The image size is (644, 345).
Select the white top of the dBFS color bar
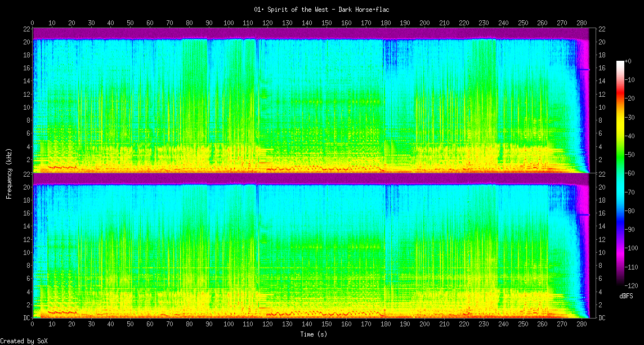coord(620,63)
